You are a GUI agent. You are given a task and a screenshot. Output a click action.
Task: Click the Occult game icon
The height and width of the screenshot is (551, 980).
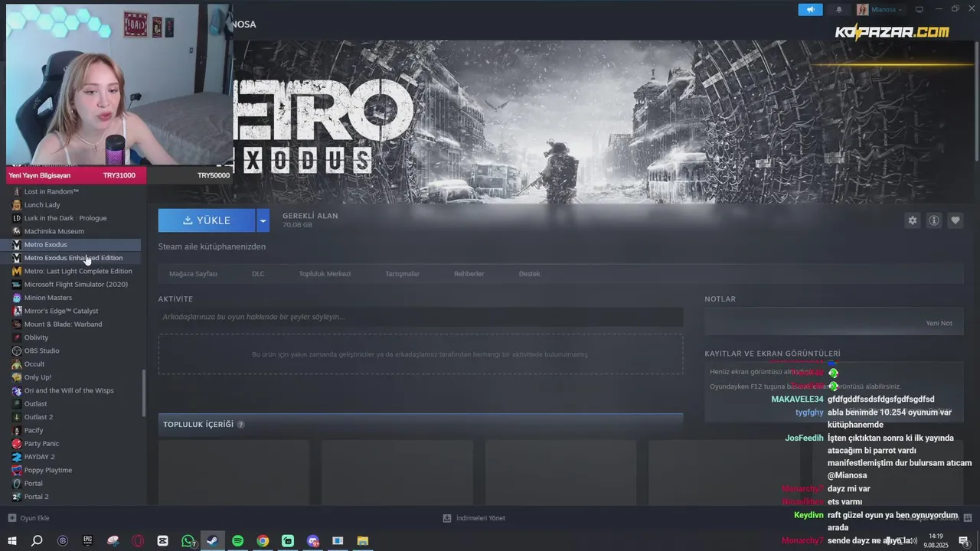(x=17, y=364)
